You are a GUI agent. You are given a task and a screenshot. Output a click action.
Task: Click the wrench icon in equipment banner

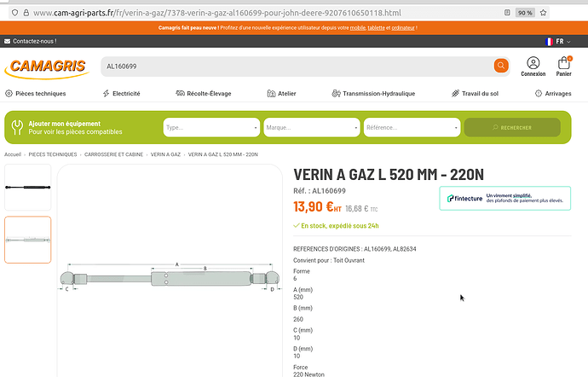[x=17, y=127]
